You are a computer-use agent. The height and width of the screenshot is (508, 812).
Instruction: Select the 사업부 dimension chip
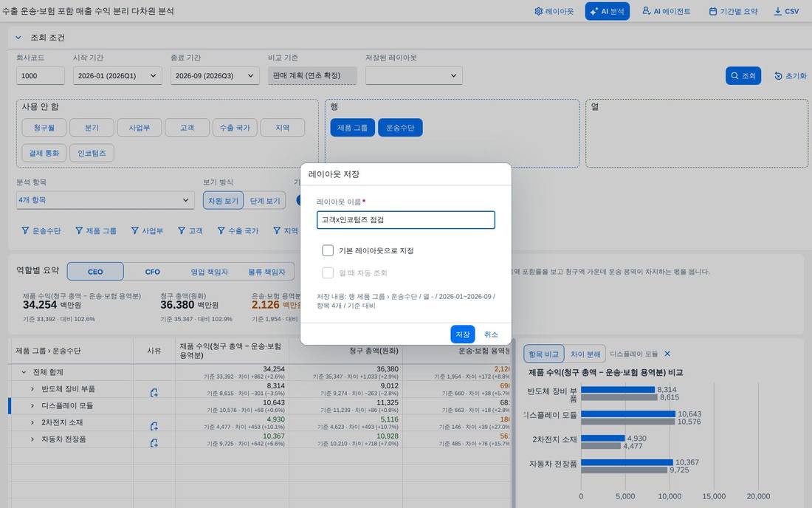tap(140, 128)
